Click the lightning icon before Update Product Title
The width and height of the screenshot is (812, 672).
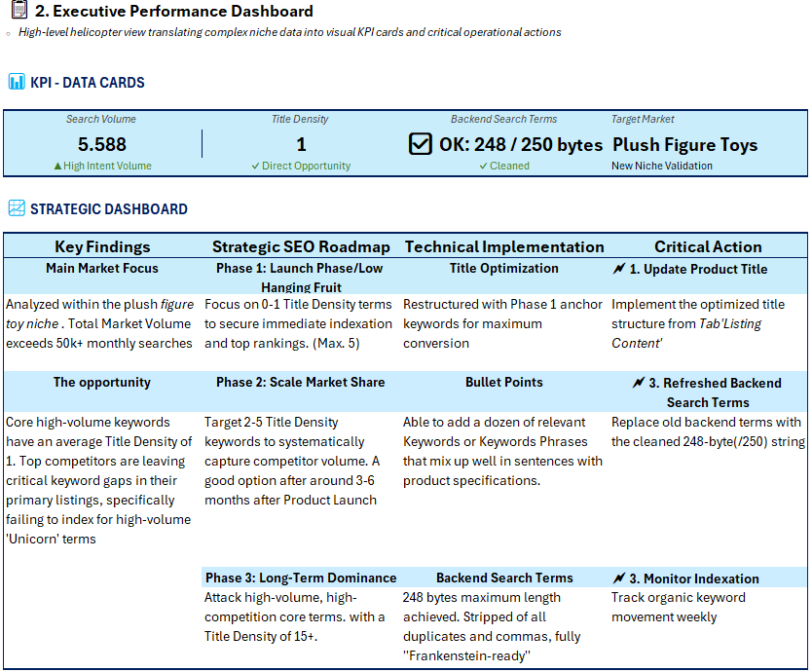[x=619, y=269]
